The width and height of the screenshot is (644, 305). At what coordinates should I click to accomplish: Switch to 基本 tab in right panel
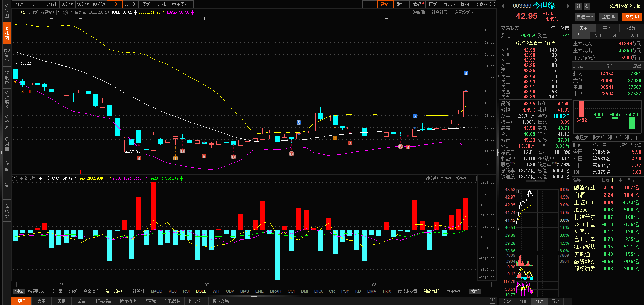coord(607,28)
